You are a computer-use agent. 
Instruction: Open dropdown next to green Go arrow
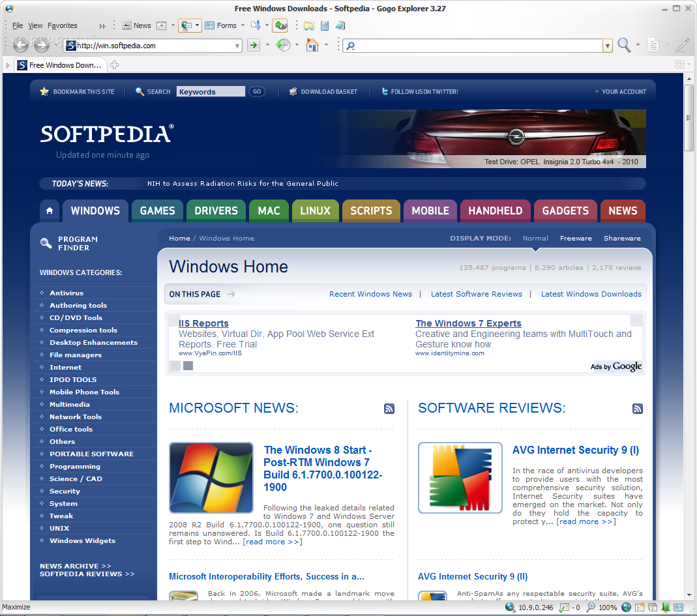click(x=267, y=45)
